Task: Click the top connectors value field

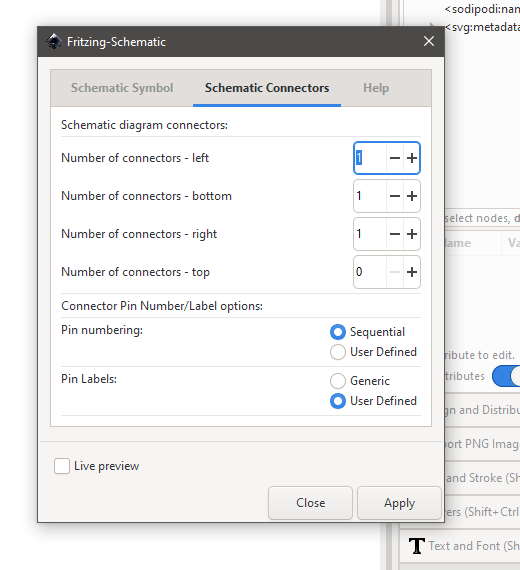Action: [370, 272]
